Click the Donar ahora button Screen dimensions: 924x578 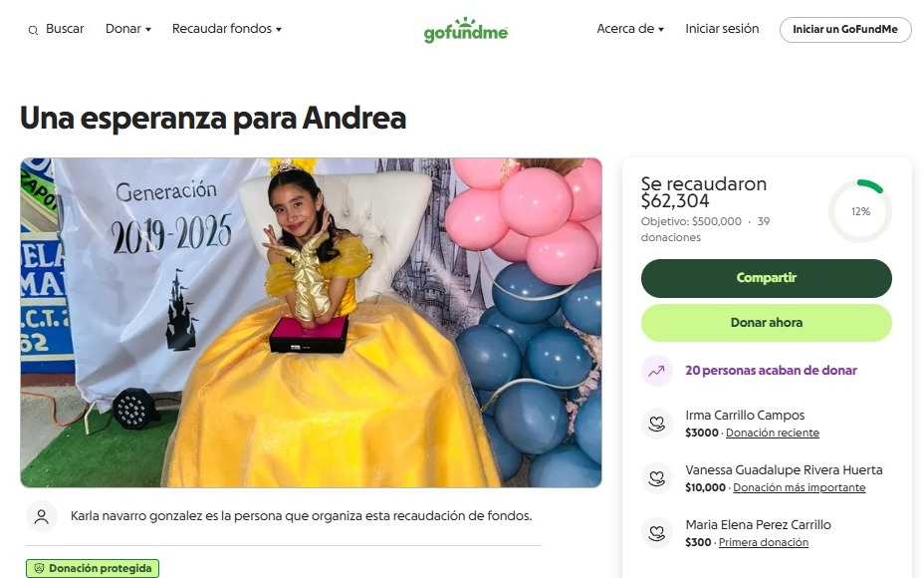click(x=766, y=323)
